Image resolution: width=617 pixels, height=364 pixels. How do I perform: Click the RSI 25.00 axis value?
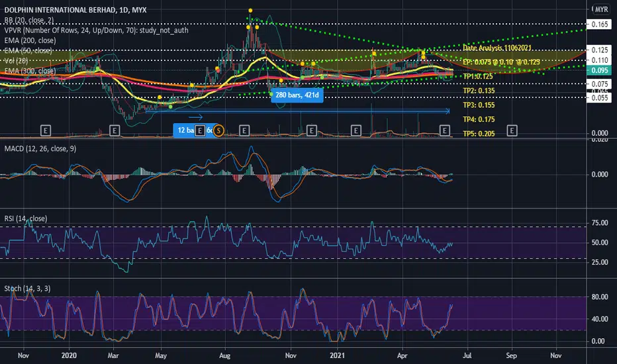(x=600, y=263)
